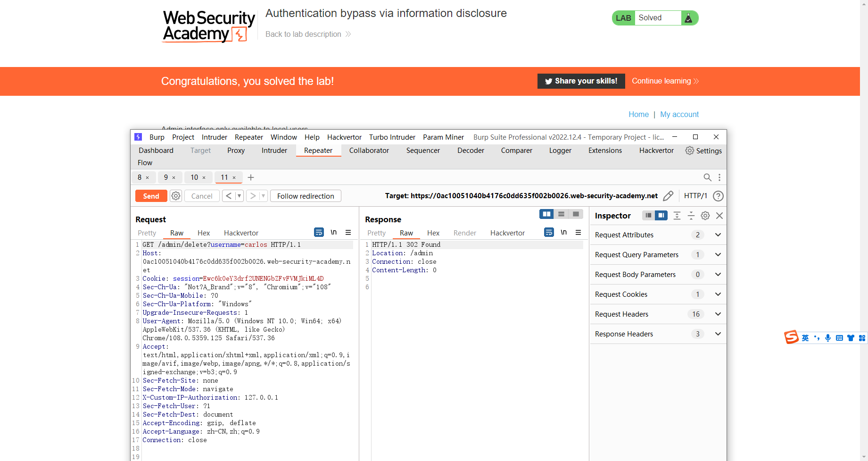The image size is (868, 461).
Task: Select combined tabbed request/response layout
Action: tap(576, 214)
